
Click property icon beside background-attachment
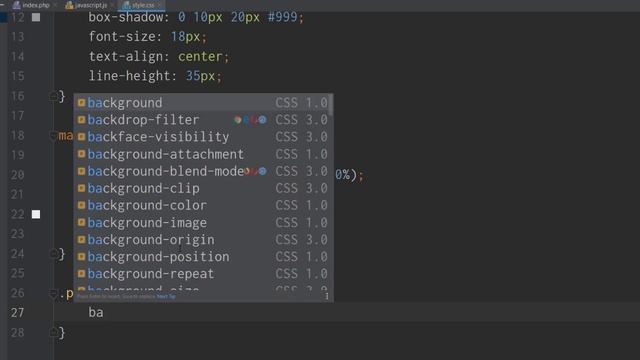click(x=81, y=154)
